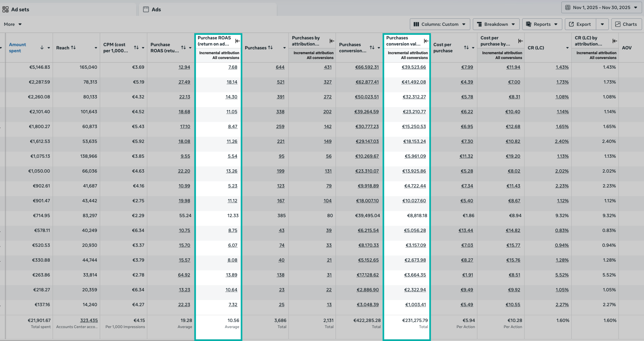Switch to the Ad sets tab
The width and height of the screenshot is (644, 341).
click(20, 9)
